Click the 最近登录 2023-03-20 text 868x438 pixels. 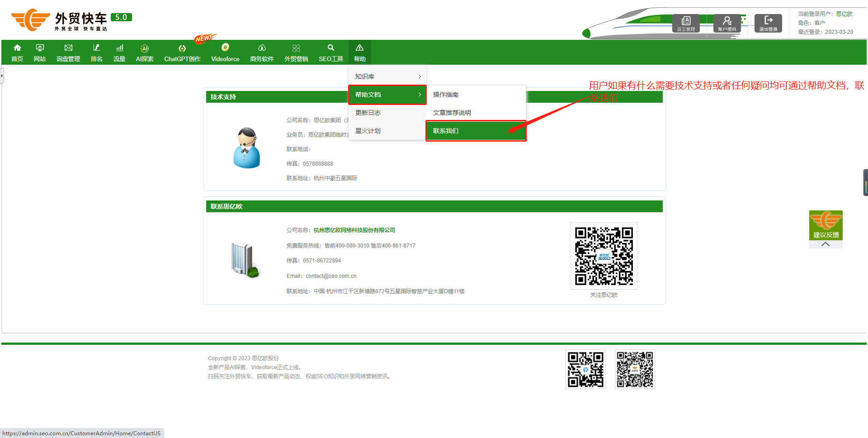(x=826, y=32)
